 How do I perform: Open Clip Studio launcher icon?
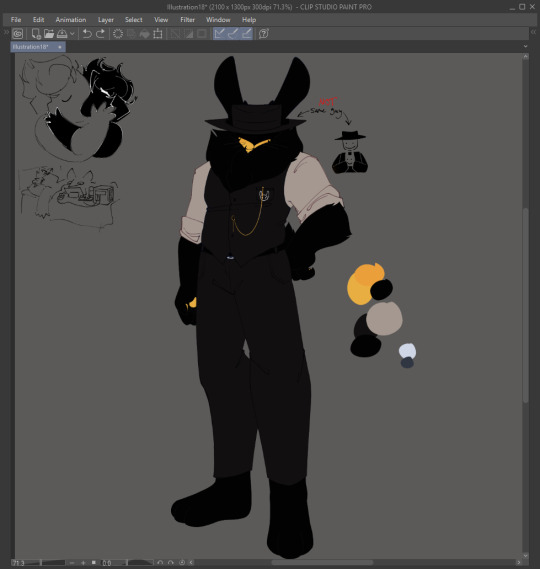click(x=17, y=34)
